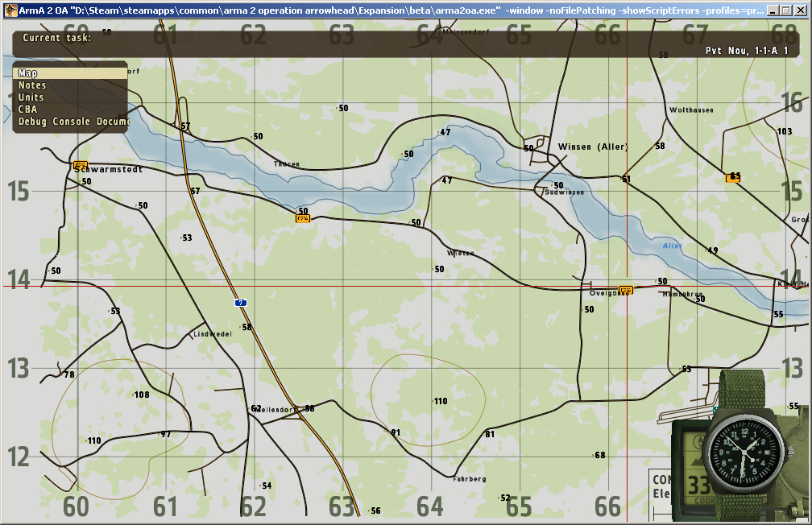The height and width of the screenshot is (525, 812).
Task: Click the map legend box showing COM / Ele
Action: tap(661, 494)
